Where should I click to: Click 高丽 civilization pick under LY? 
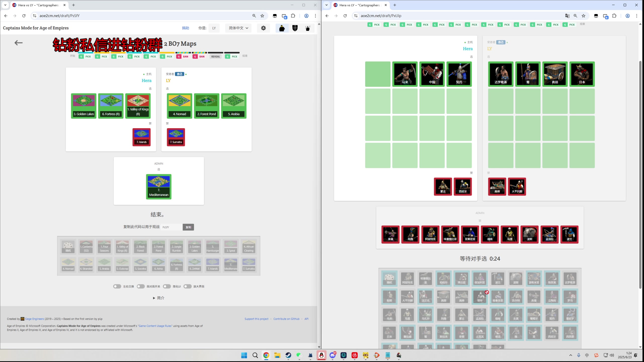pos(555,74)
